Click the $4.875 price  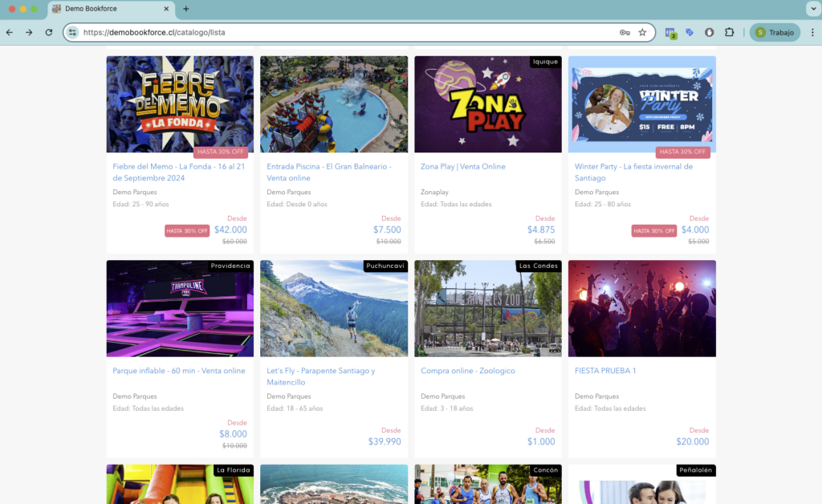point(541,230)
